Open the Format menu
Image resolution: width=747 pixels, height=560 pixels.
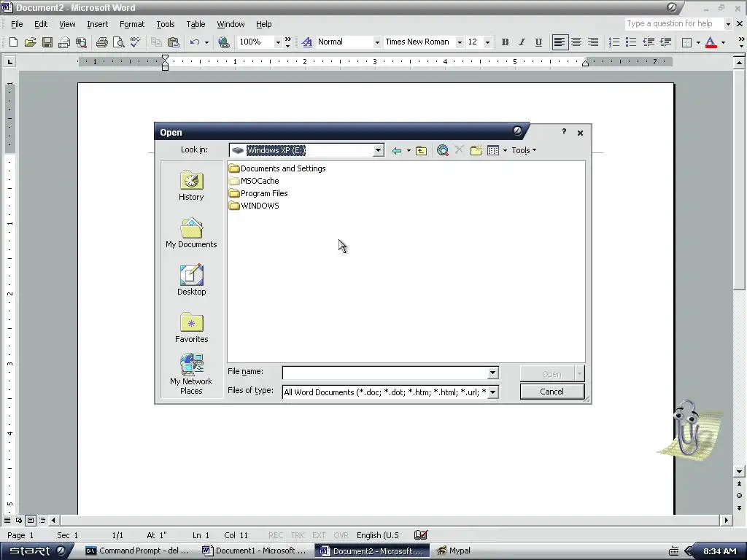pos(132,24)
